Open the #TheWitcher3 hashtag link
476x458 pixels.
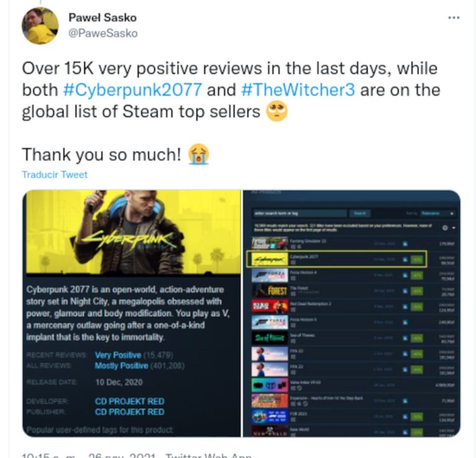pos(297,90)
